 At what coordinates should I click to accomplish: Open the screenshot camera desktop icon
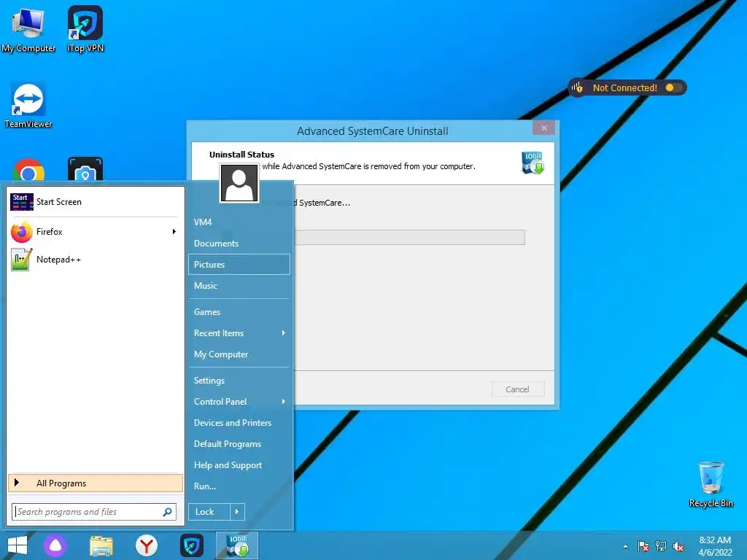click(x=85, y=169)
